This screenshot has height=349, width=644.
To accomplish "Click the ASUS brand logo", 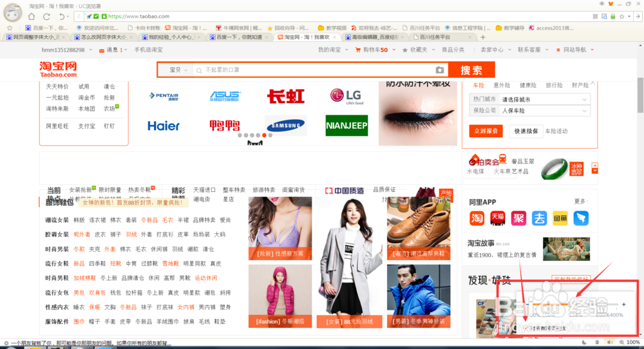I will pos(225,96).
